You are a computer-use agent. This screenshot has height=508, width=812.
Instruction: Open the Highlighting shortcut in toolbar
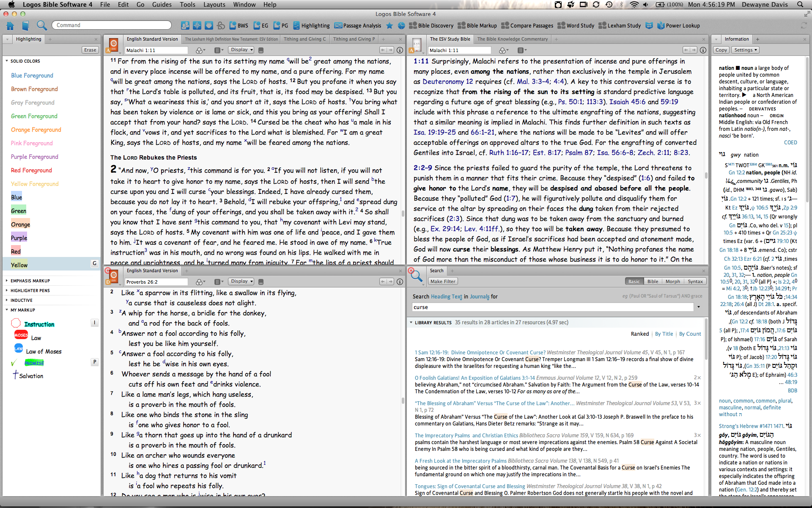click(x=311, y=25)
